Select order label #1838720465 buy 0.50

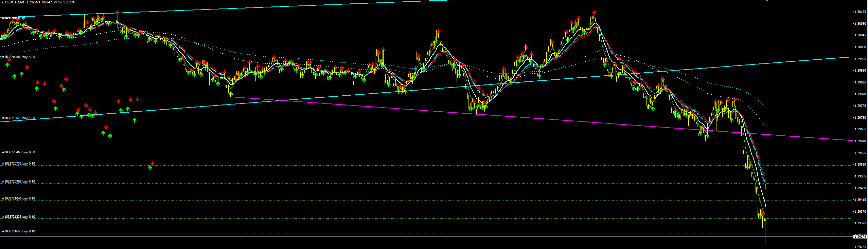click(x=19, y=152)
